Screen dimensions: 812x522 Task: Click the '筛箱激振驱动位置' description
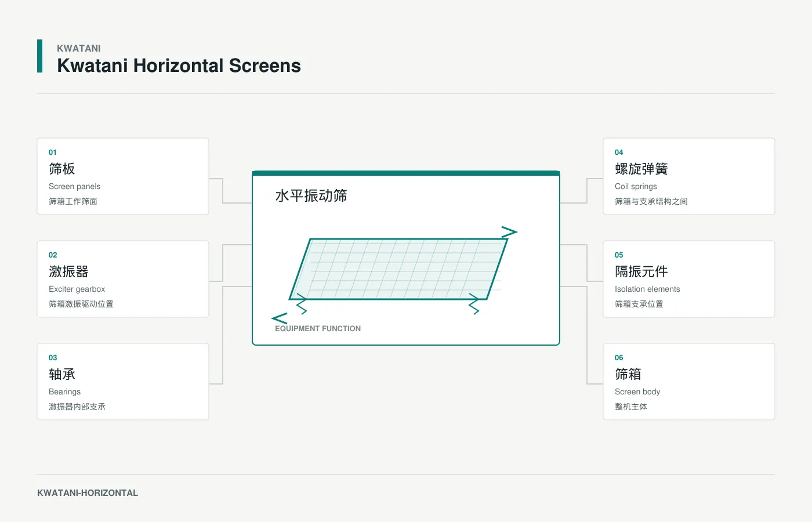point(81,304)
